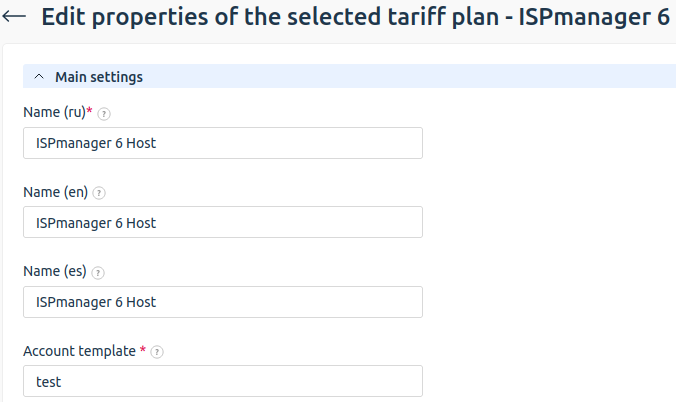Image resolution: width=676 pixels, height=402 pixels.
Task: Open the Account template field showing test
Action: tap(222, 381)
